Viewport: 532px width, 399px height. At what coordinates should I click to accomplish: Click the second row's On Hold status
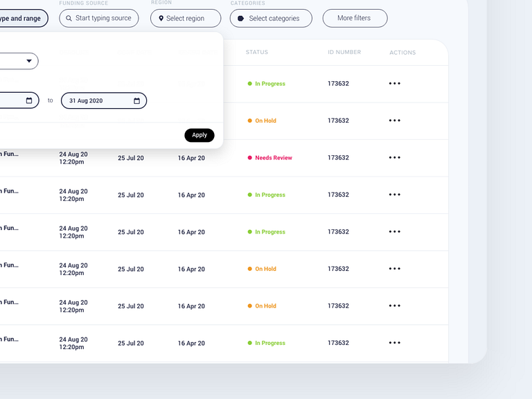pos(266,121)
